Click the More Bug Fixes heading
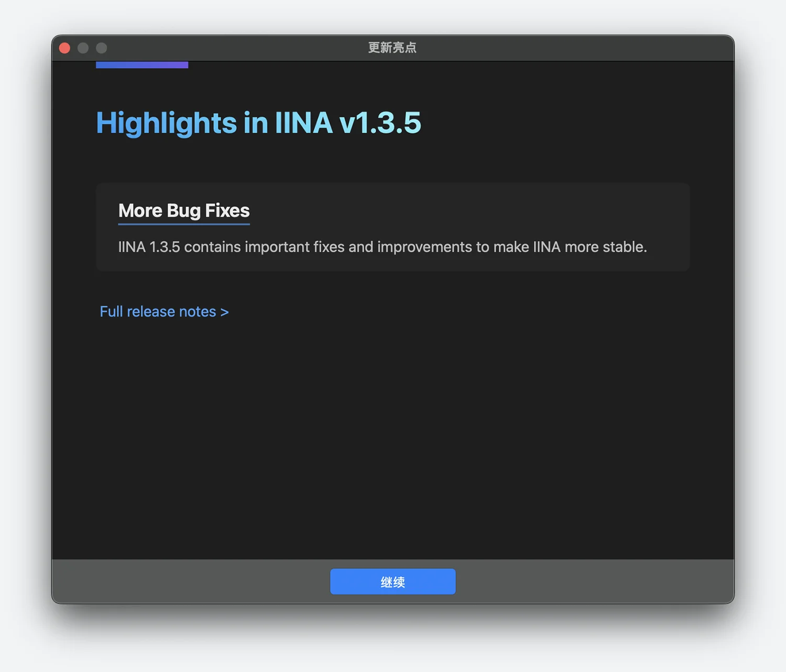Image resolution: width=786 pixels, height=672 pixels. click(x=184, y=210)
